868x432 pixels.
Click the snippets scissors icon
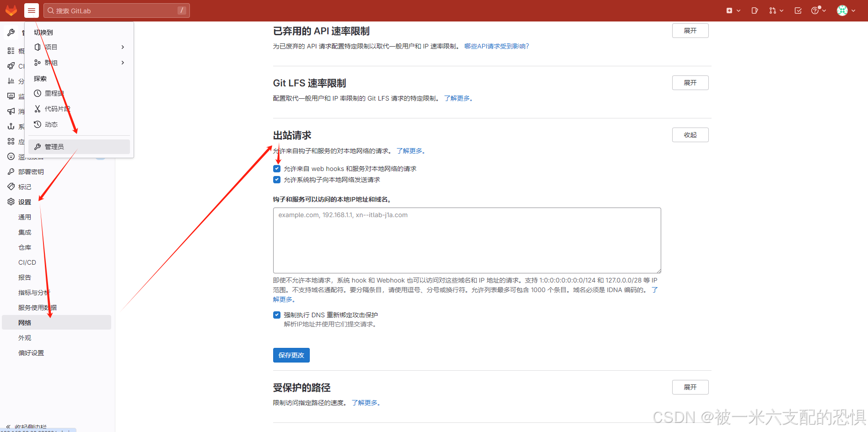pos(38,109)
